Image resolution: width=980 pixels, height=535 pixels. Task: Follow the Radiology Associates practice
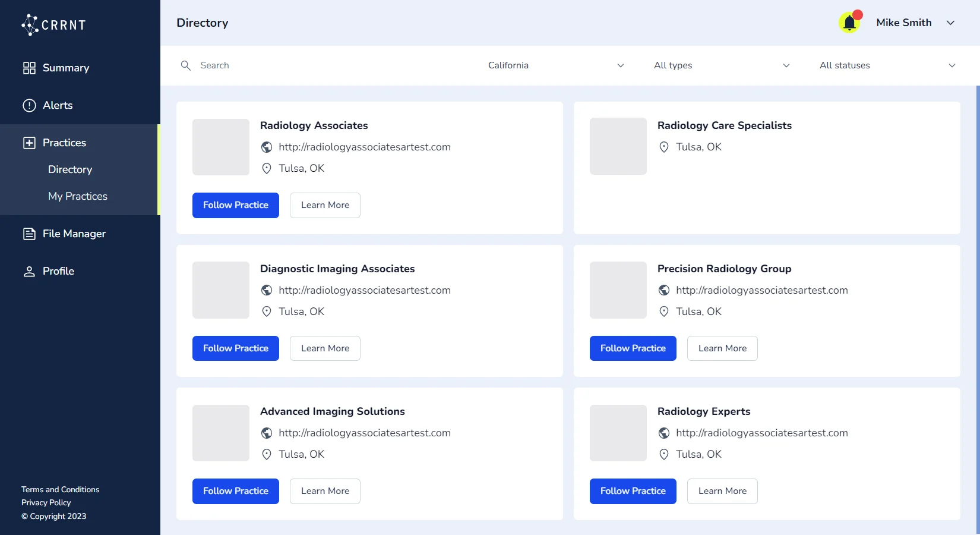pos(236,205)
